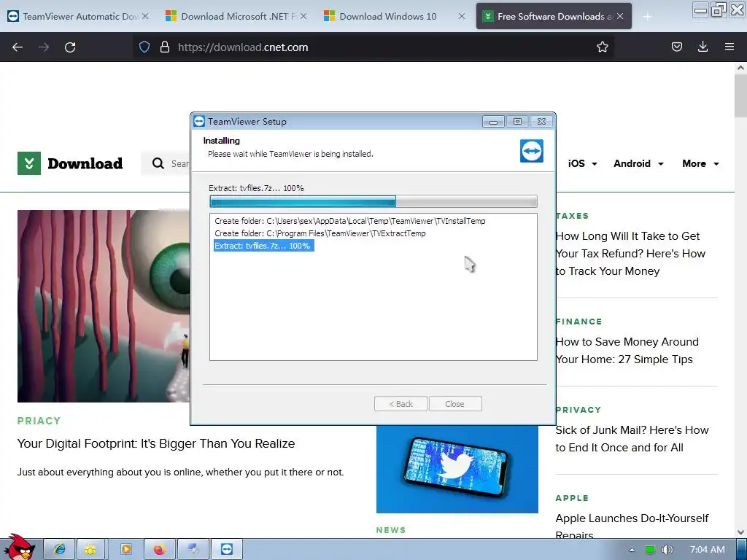Show the Firefox downloads panel
747x560 pixels.
(x=703, y=47)
